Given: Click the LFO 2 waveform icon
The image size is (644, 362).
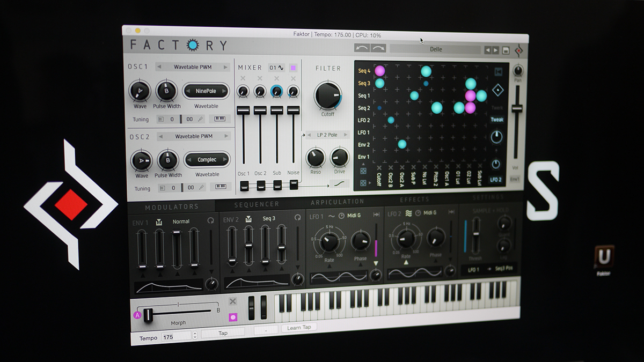Looking at the screenshot, I should point(408,213).
